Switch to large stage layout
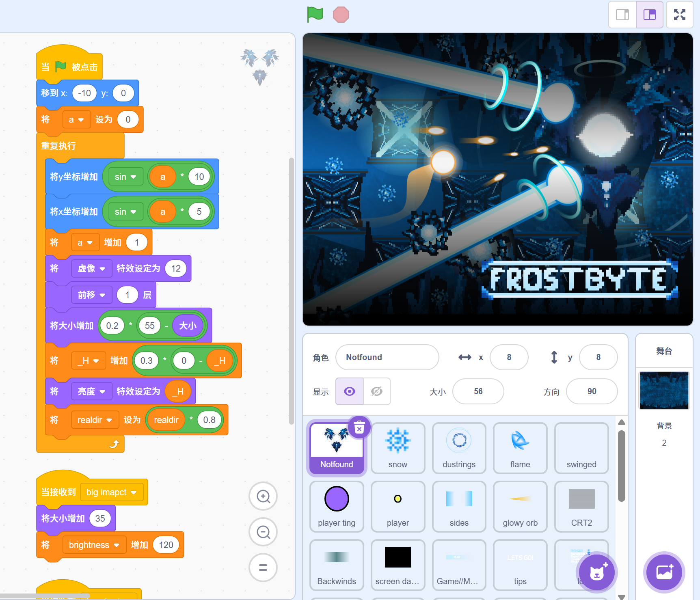The image size is (700, 600). click(x=649, y=15)
